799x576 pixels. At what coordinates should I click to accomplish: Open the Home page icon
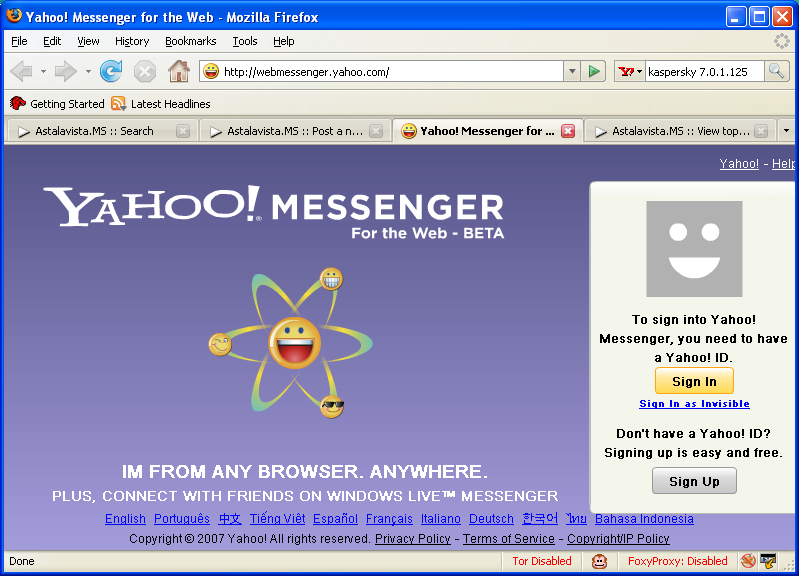click(179, 71)
